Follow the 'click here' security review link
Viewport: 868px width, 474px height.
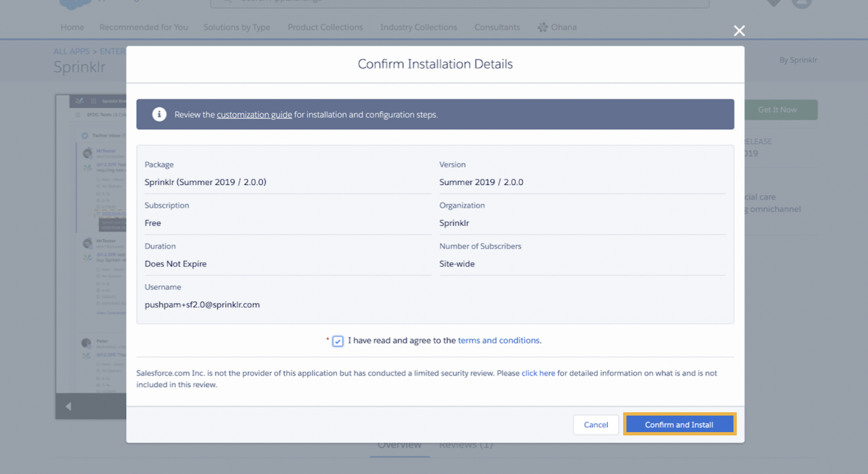538,373
